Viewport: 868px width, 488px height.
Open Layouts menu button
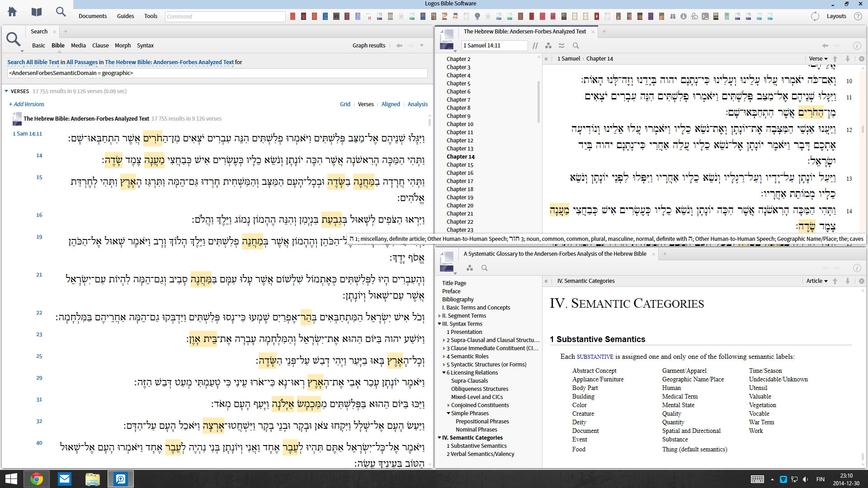(836, 16)
